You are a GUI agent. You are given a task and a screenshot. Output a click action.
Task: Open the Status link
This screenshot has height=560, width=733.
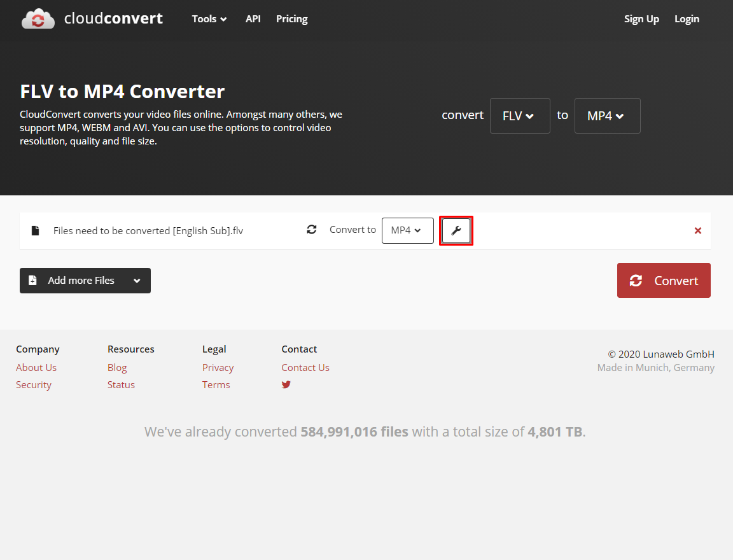[121, 385]
